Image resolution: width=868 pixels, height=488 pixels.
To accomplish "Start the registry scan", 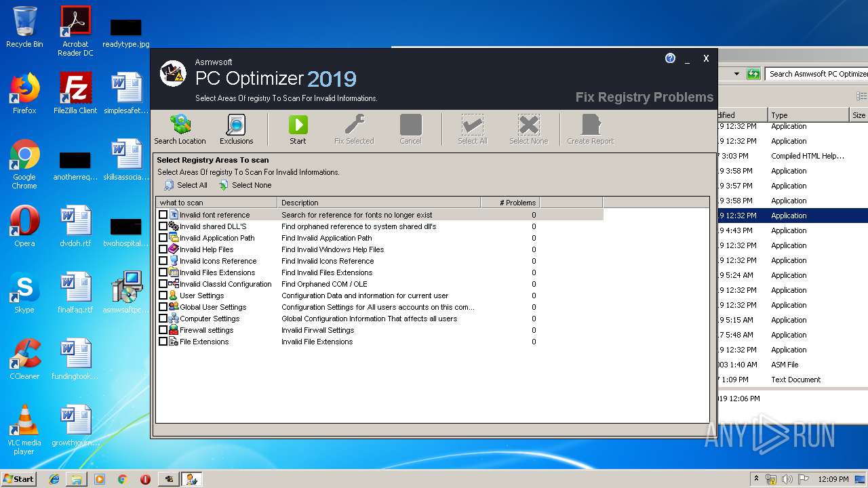I will 298,129.
